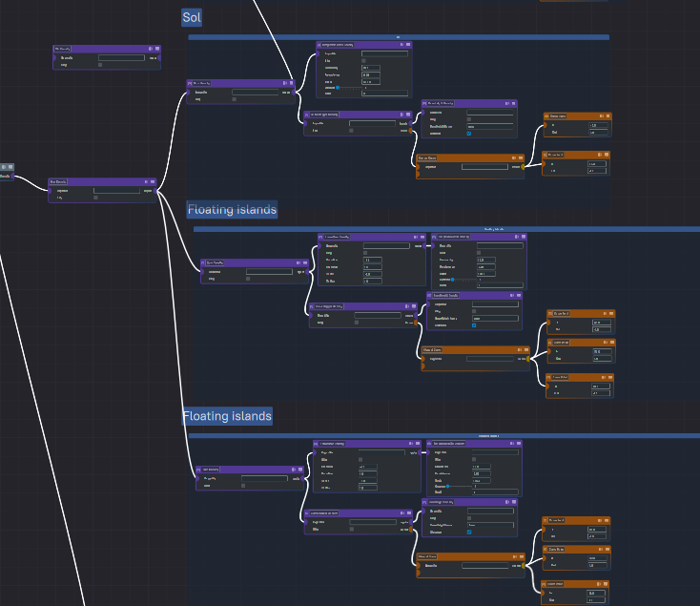Click the blue slider handle in the Sol group
Screen dimensions: 700x606
tap(338, 88)
